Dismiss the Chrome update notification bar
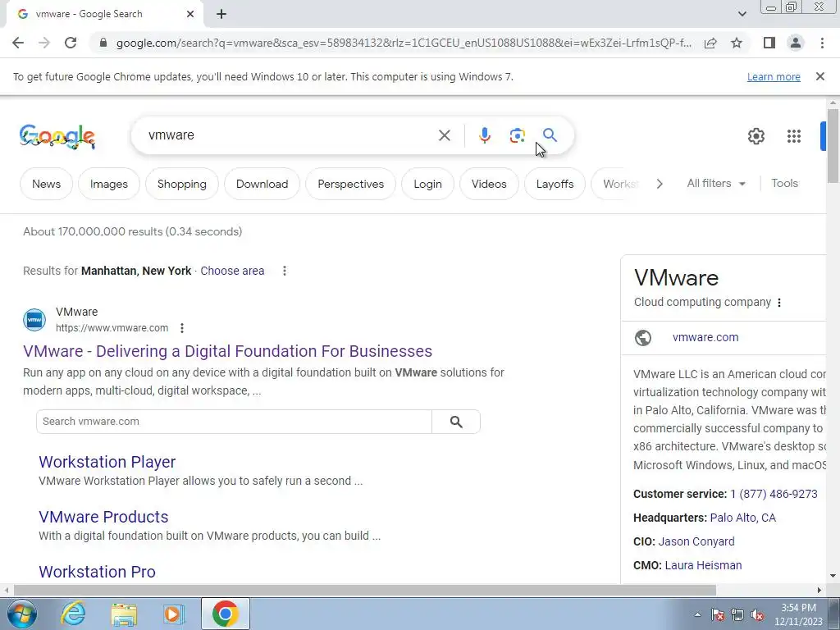Screen dimensions: 840x630 (x=819, y=76)
